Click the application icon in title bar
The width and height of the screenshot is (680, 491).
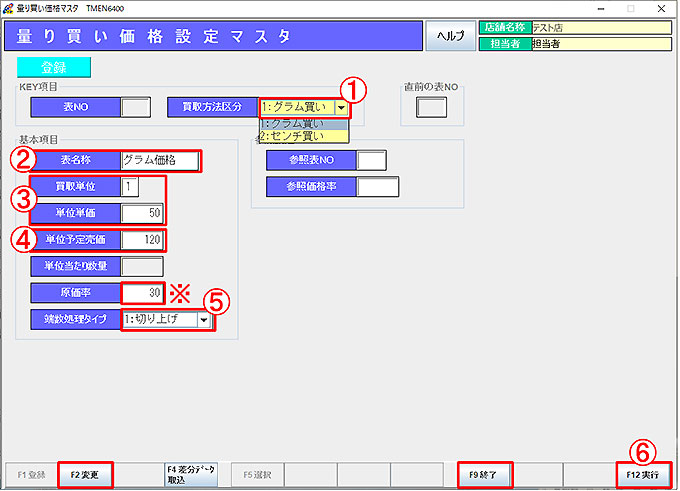8,8
